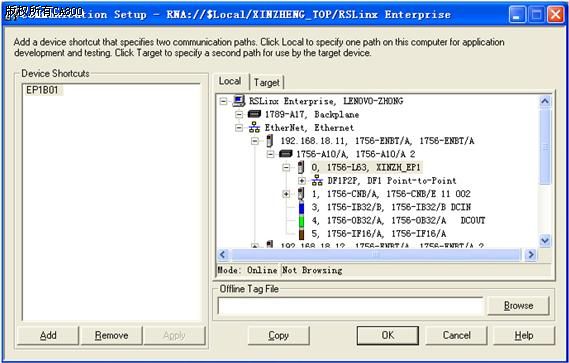
Task: Click the Browse button for Offline Tag File
Action: click(518, 306)
